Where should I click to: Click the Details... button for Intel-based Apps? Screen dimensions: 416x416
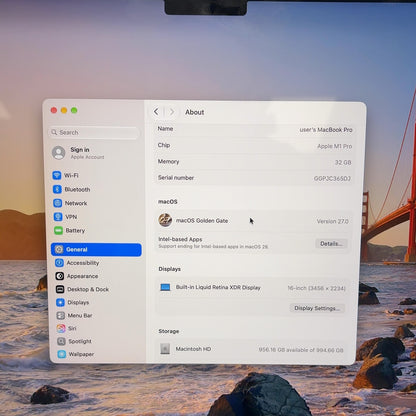(331, 244)
